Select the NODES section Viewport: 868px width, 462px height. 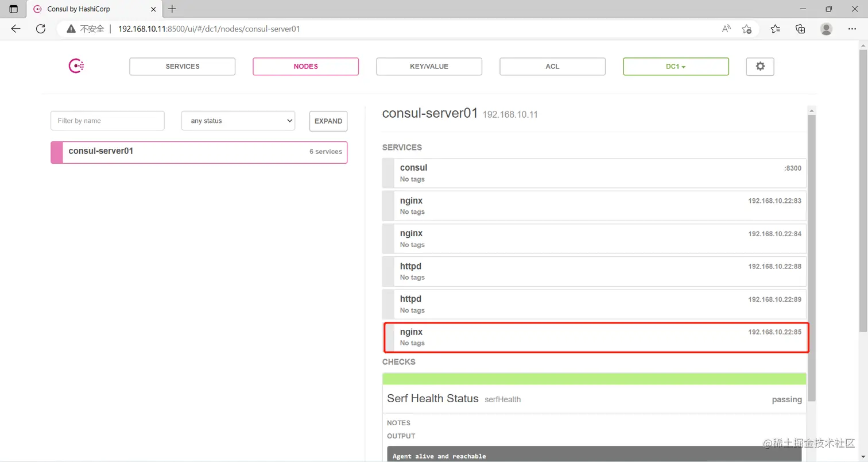[306, 67]
